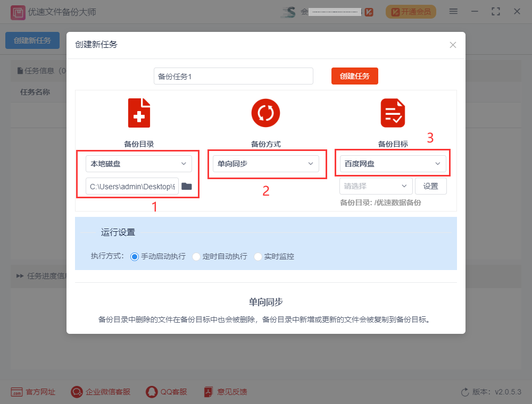Click the 创建任务 button to create the task
Viewport: 532px width, 404px height.
(354, 76)
